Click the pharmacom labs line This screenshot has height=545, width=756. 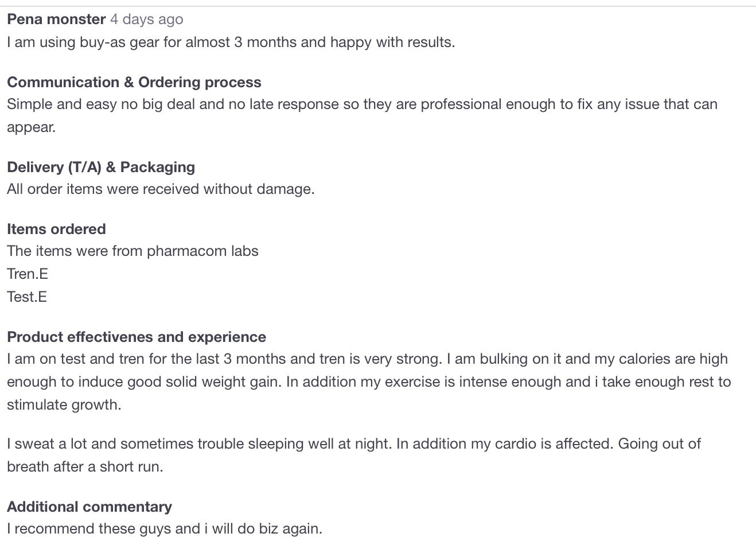pos(133,251)
